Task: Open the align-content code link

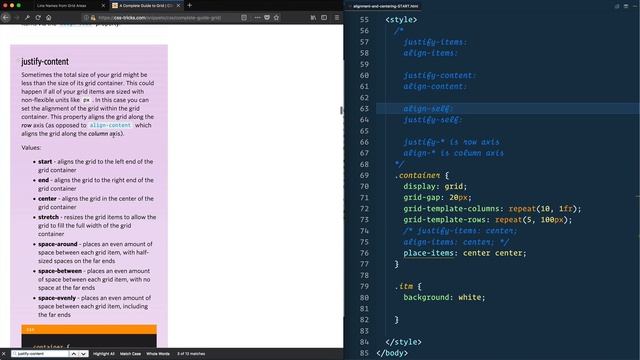Action: [x=110, y=125]
